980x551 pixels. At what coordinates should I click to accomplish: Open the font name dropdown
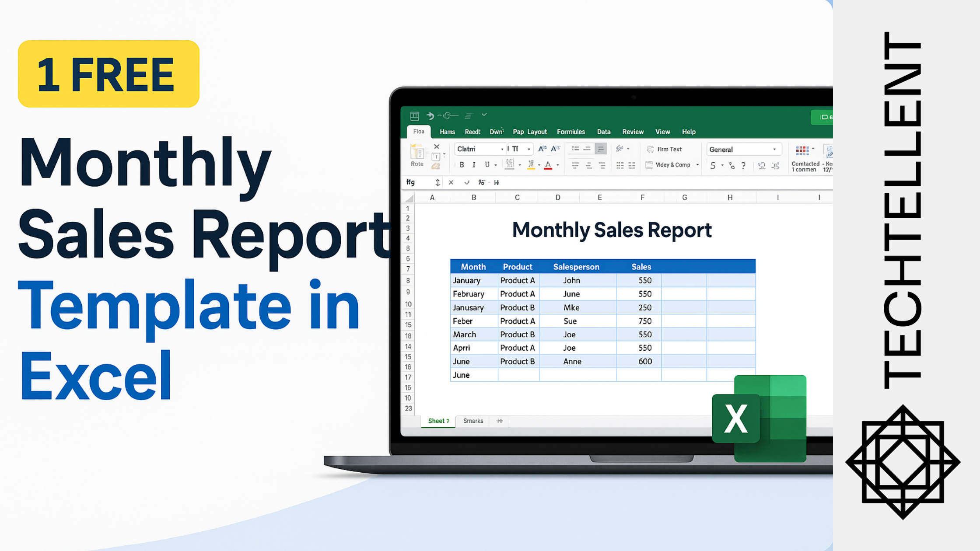[x=502, y=149]
